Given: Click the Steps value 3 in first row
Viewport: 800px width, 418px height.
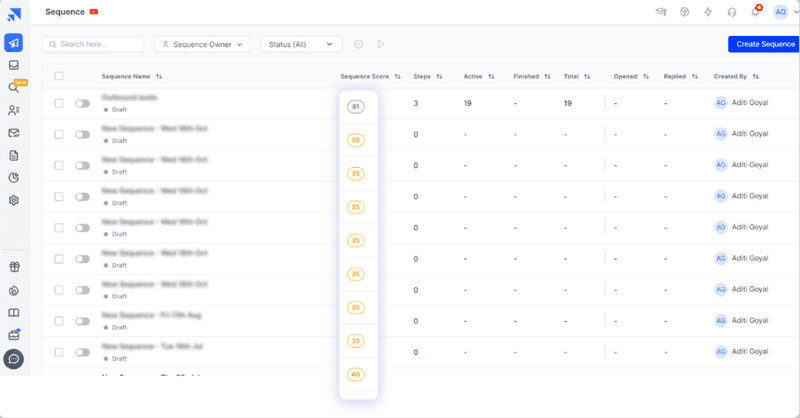Looking at the screenshot, I should (x=416, y=103).
